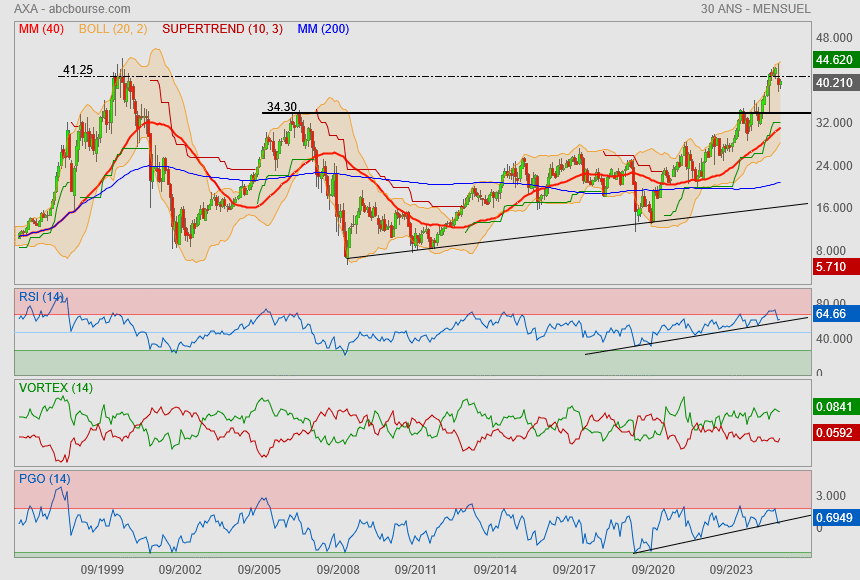Click the 09/2008 date on the time axis
The width and height of the screenshot is (860, 580).
(x=337, y=568)
